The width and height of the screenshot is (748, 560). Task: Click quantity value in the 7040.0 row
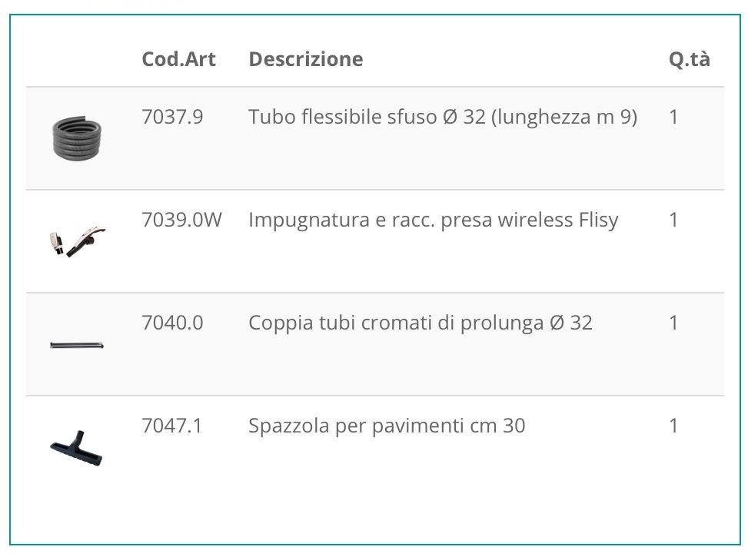(673, 323)
